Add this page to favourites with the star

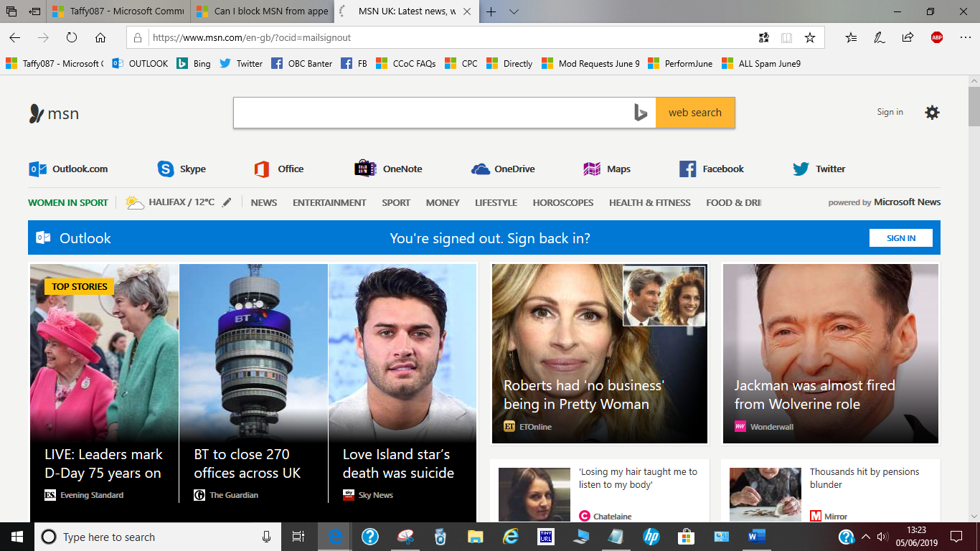click(x=810, y=37)
